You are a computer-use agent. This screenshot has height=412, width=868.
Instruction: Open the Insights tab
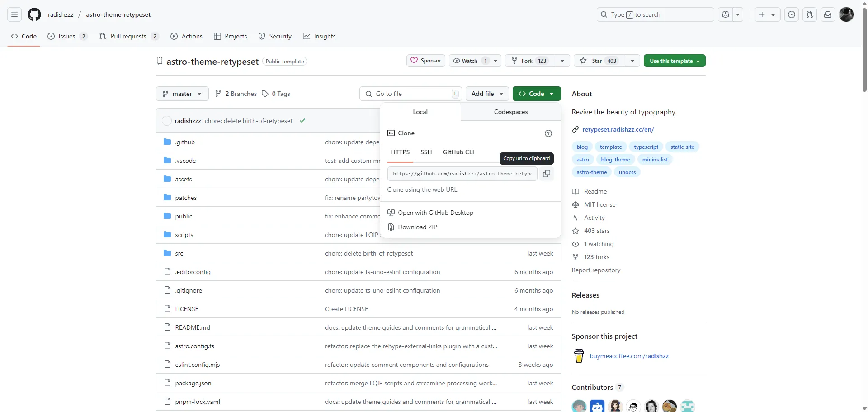pos(319,36)
